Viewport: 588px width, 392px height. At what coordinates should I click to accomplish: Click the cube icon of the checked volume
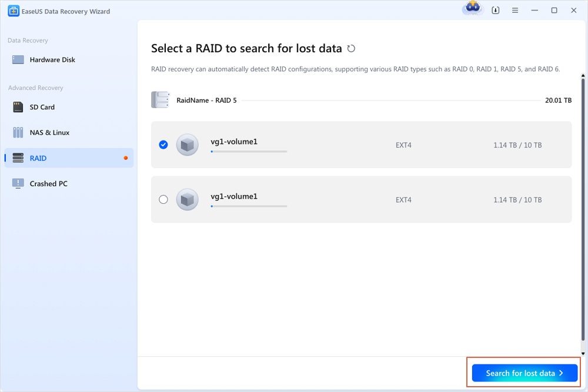187,145
